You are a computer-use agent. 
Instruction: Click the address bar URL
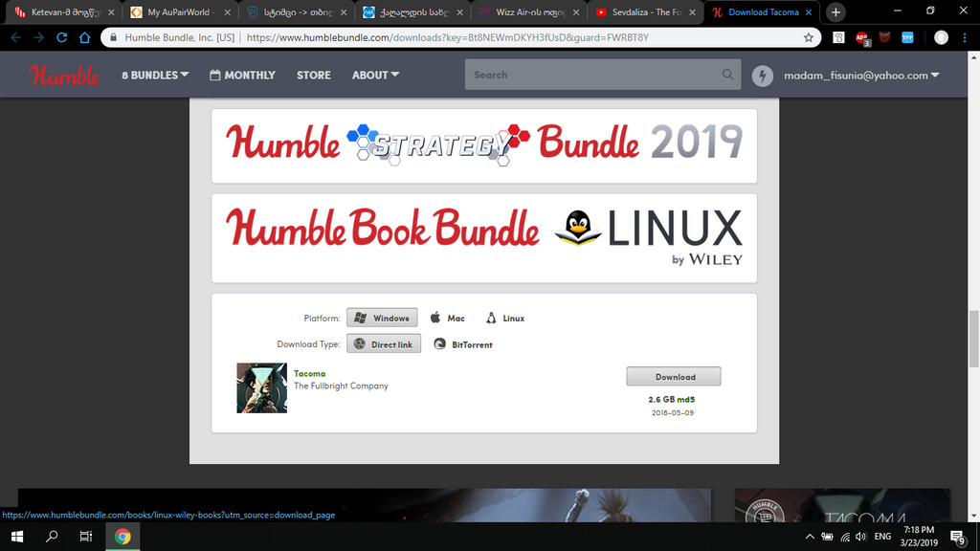(x=448, y=37)
